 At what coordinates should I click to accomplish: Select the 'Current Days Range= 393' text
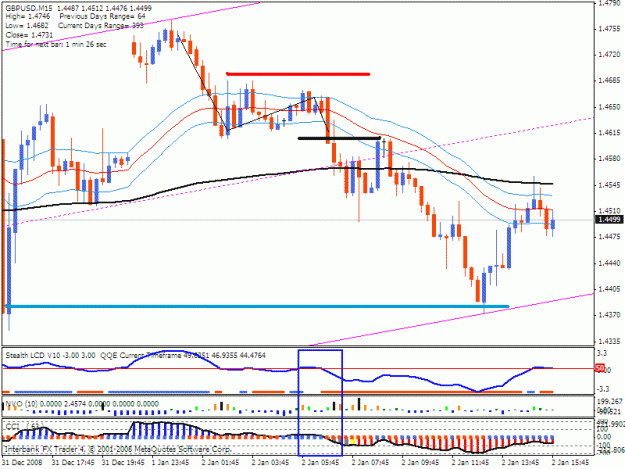pyautogui.click(x=100, y=26)
